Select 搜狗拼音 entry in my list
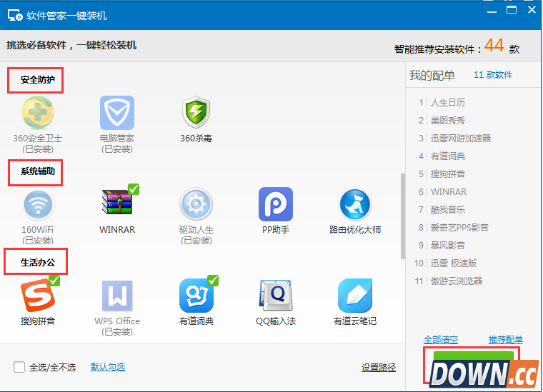The image size is (543, 392). [448, 174]
